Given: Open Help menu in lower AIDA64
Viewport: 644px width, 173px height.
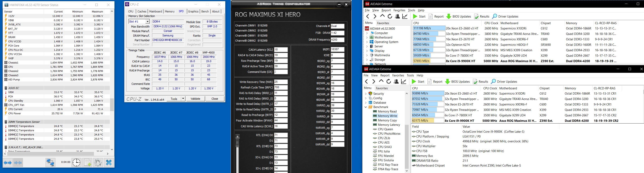Looking at the screenshot, I should click(420, 75).
